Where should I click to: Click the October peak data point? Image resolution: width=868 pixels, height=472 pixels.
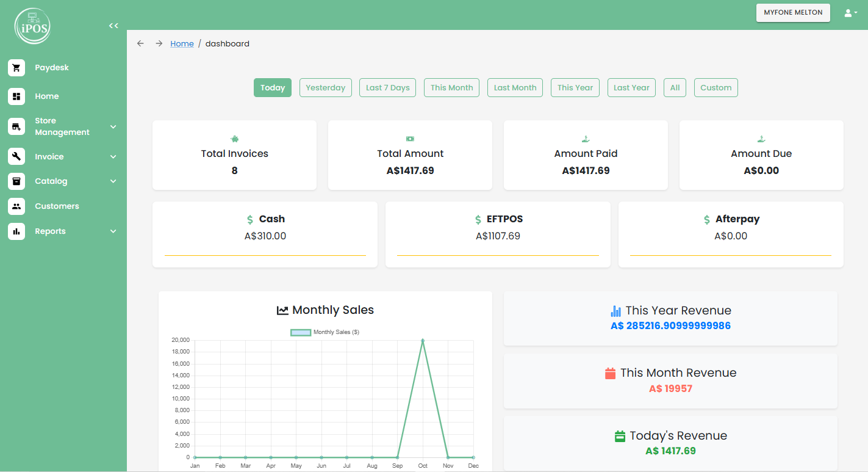click(423, 340)
